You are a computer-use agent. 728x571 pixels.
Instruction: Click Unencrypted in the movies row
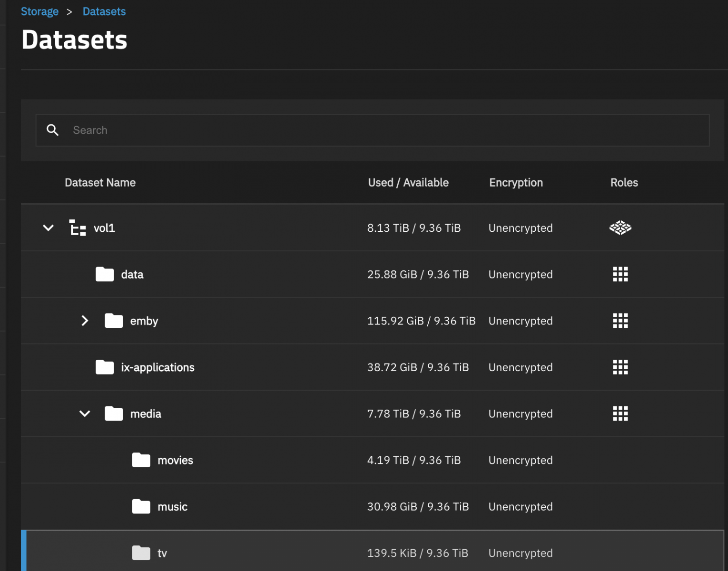click(521, 460)
